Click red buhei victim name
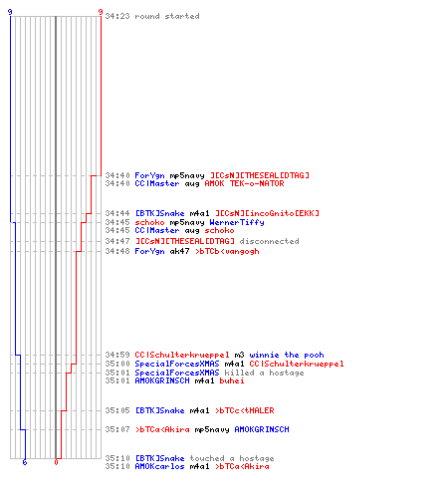The height and width of the screenshot is (498, 448). click(232, 380)
